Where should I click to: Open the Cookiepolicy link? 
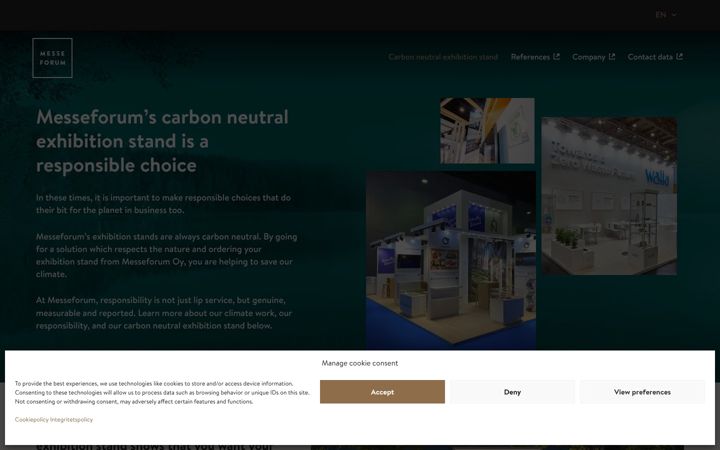click(31, 420)
